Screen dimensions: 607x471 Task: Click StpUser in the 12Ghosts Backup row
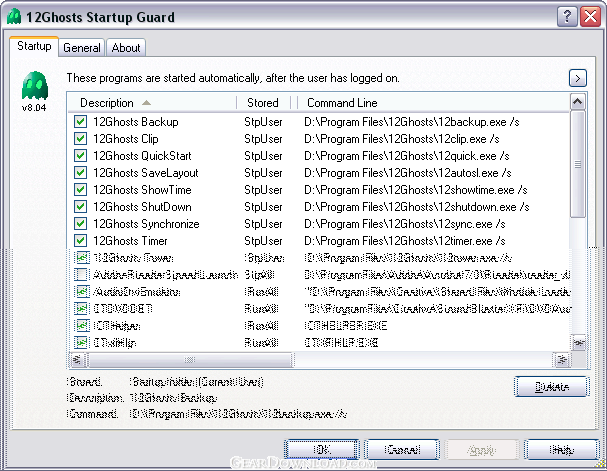tap(263, 122)
